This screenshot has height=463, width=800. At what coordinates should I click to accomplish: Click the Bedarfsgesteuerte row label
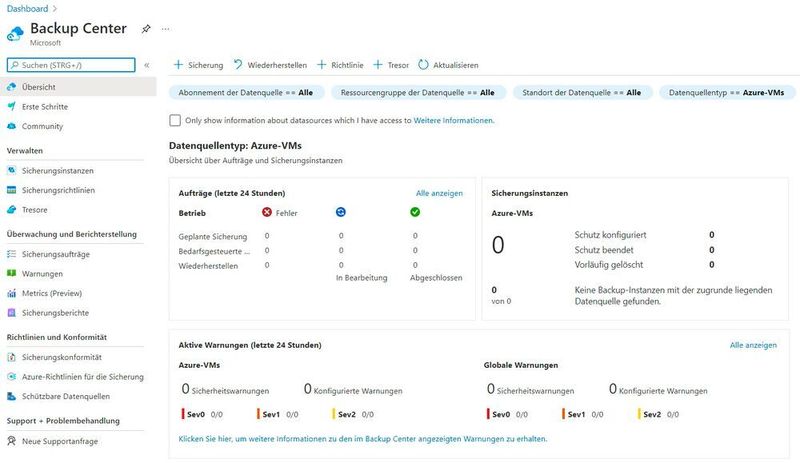[214, 251]
